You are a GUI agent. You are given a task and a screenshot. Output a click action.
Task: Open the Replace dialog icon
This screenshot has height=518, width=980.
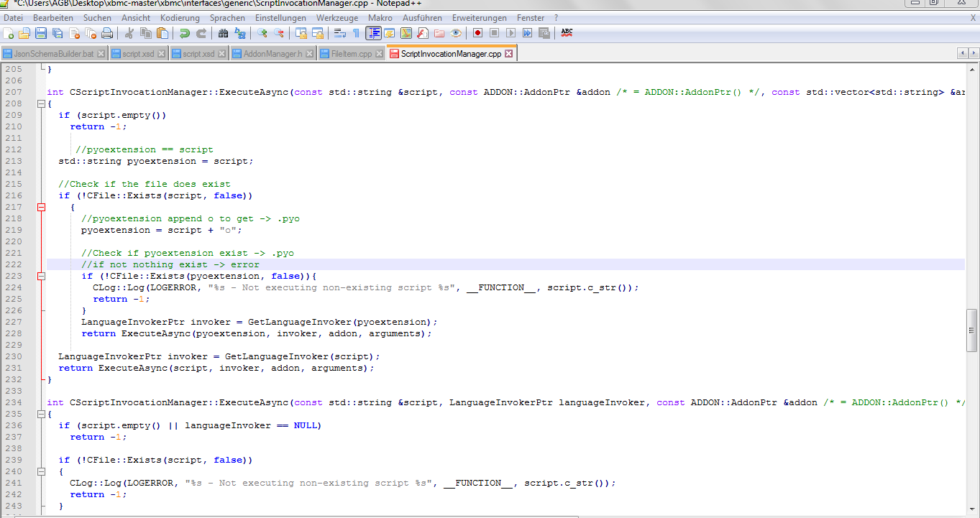(x=240, y=33)
